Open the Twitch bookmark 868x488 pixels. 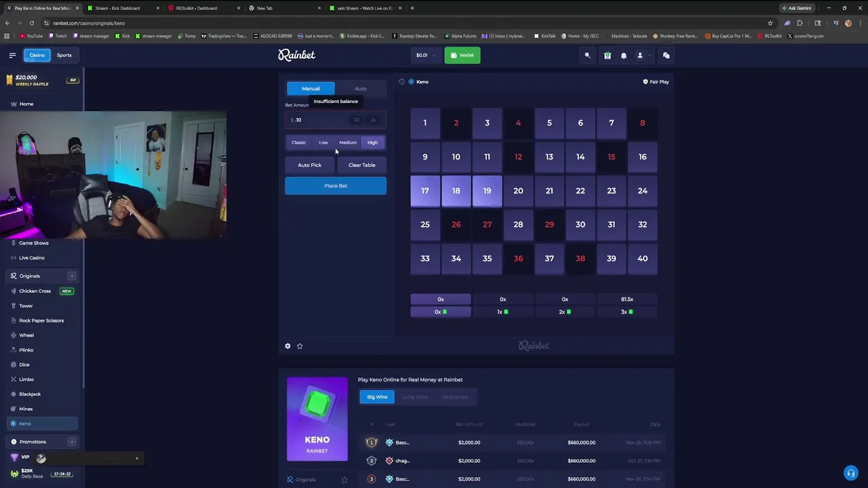(x=58, y=36)
